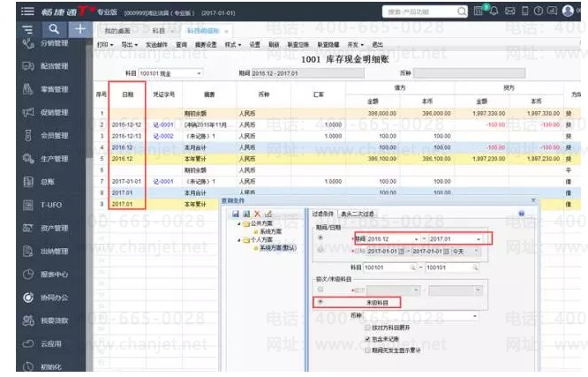
Task: Click the edit scheme pencil icon in dialog
Action: pyautogui.click(x=268, y=215)
